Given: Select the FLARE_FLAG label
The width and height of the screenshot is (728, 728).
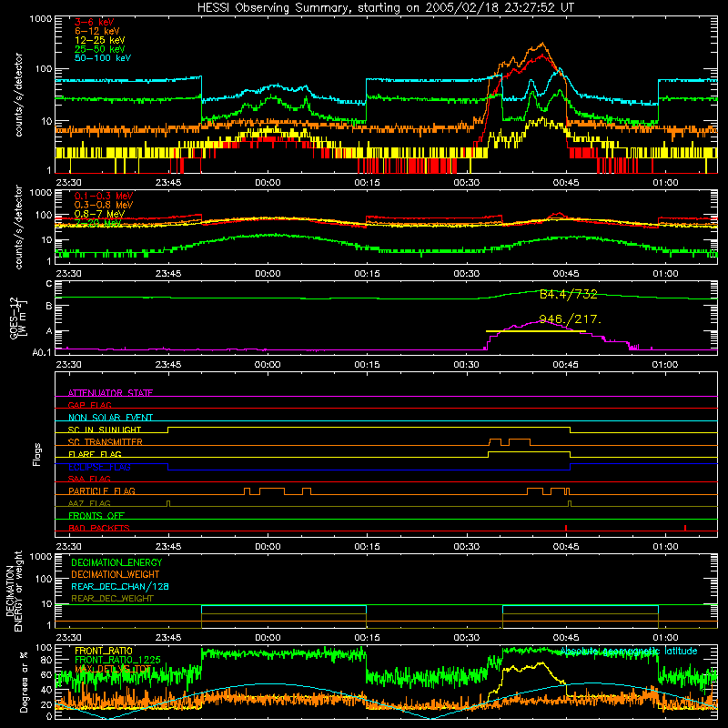Looking at the screenshot, I should 95,454.
